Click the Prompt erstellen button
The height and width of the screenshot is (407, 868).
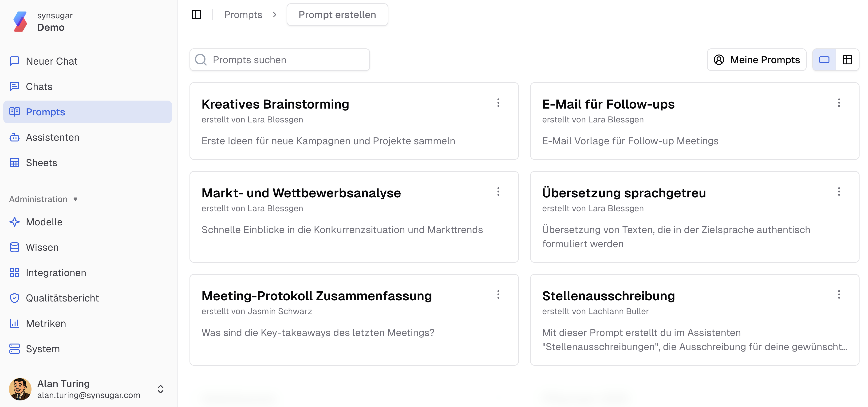coord(337,15)
